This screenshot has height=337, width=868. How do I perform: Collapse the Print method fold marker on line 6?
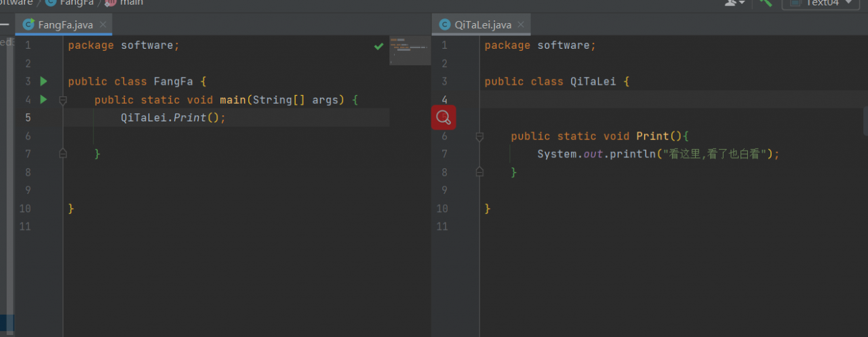click(479, 136)
